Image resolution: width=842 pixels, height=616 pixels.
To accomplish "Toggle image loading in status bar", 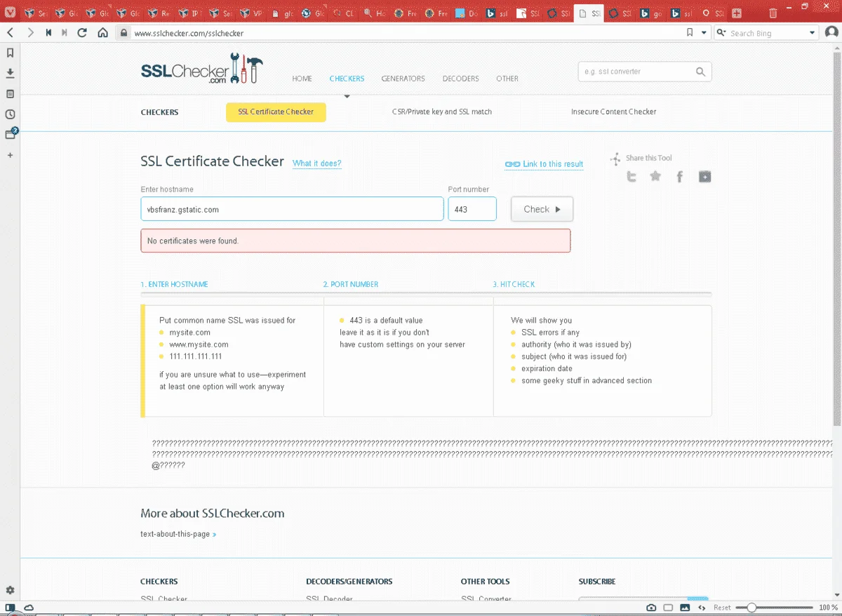I will tap(685, 607).
